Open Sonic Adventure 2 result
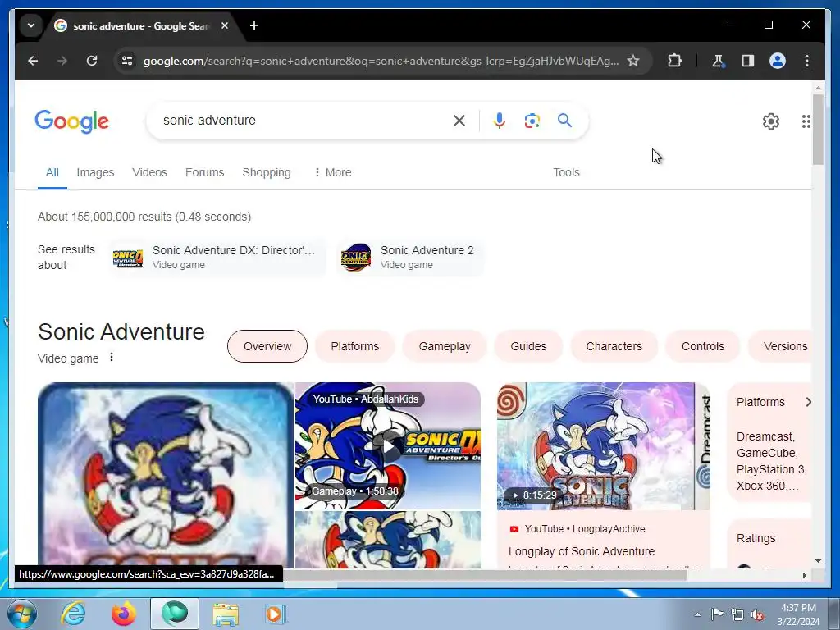The width and height of the screenshot is (840, 630). tap(410, 257)
